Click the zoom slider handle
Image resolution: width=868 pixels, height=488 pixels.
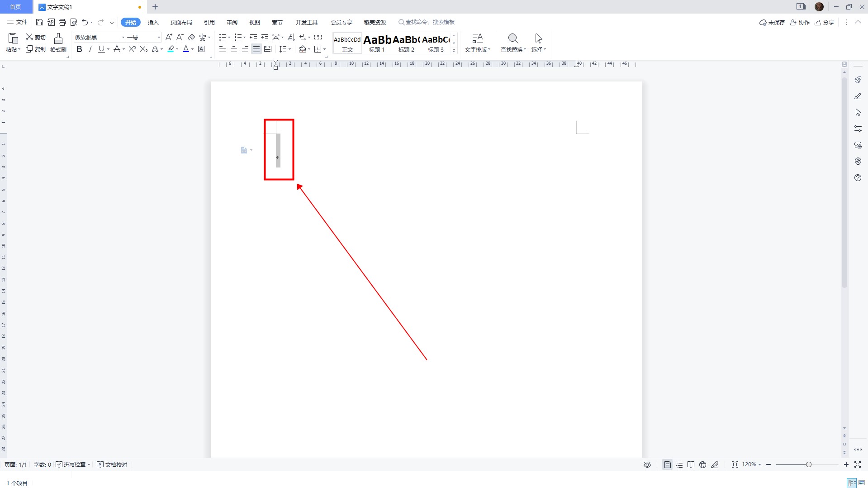(808, 464)
